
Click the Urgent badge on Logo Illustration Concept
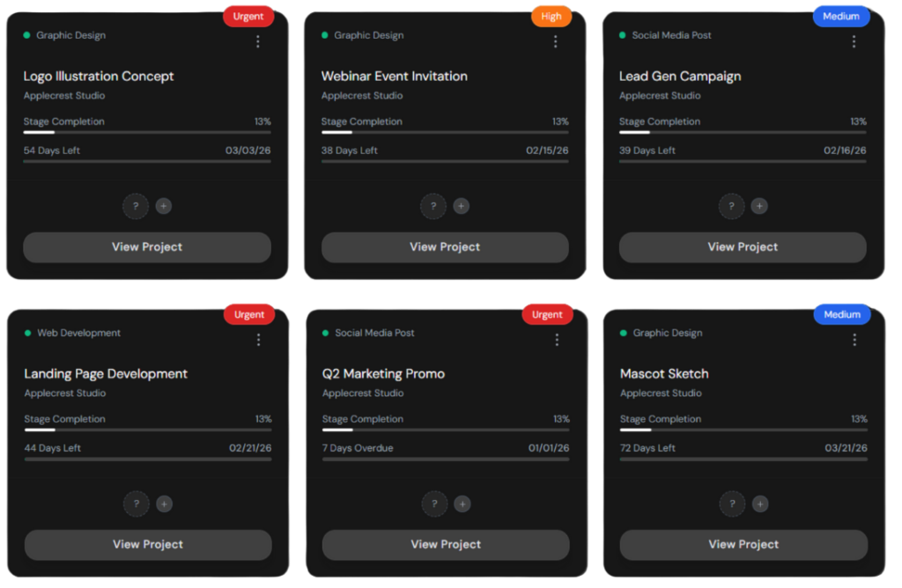pyautogui.click(x=248, y=16)
